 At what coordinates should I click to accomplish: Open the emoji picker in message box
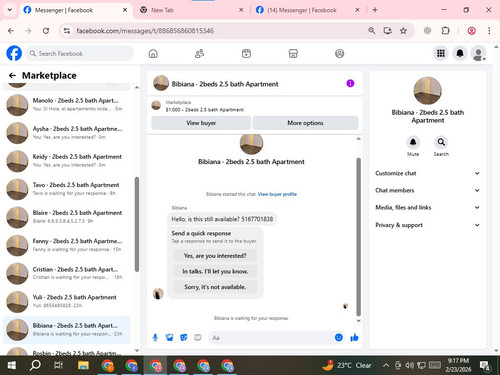pyautogui.click(x=339, y=338)
